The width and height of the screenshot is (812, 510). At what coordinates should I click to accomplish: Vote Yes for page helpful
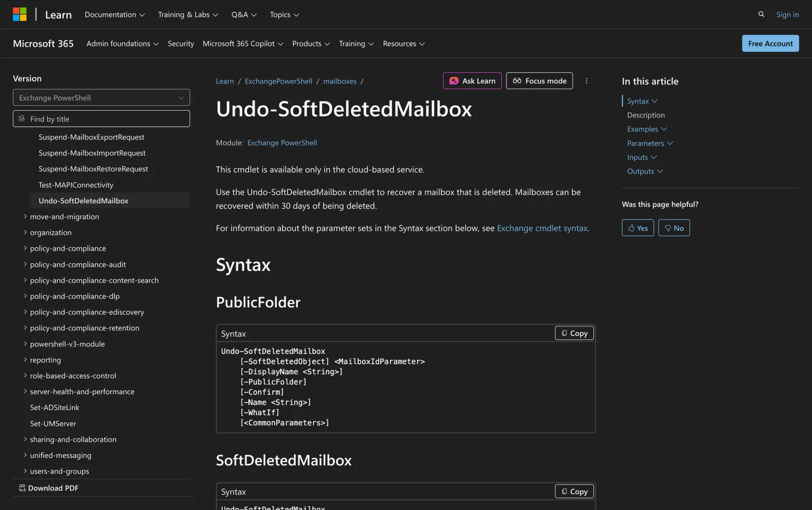(638, 228)
